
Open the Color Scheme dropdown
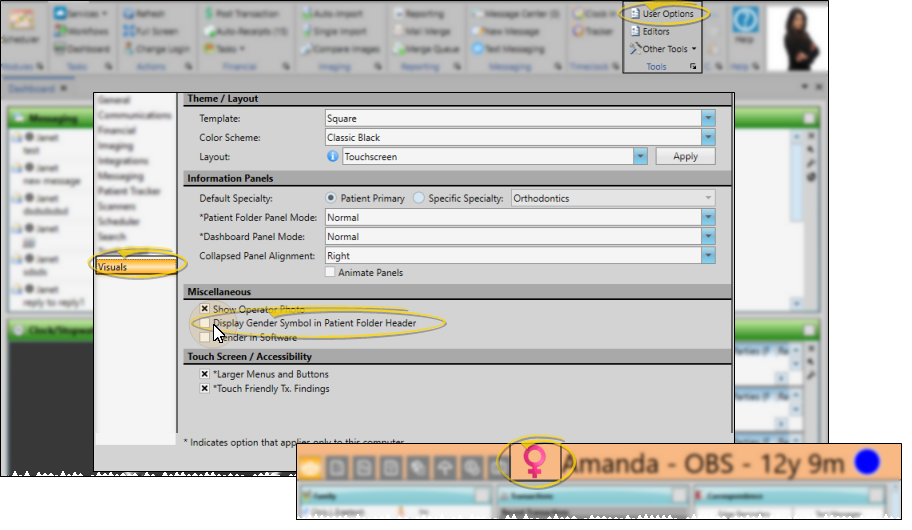pyautogui.click(x=708, y=137)
